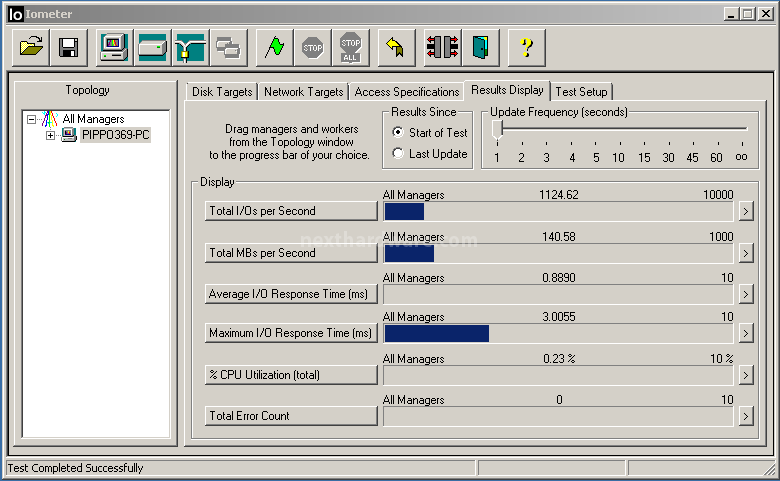
Task: Click the Maximum I/O Response Time progress bar
Action: tap(558, 333)
